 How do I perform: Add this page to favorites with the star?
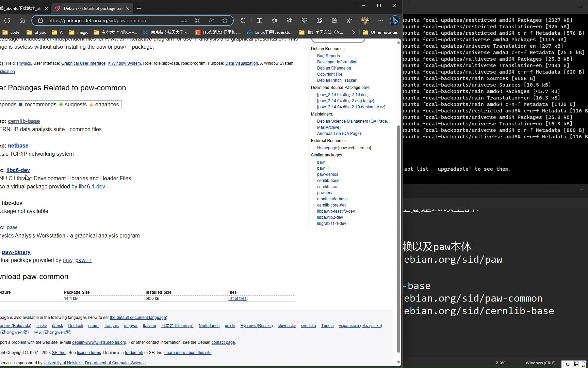(225, 20)
